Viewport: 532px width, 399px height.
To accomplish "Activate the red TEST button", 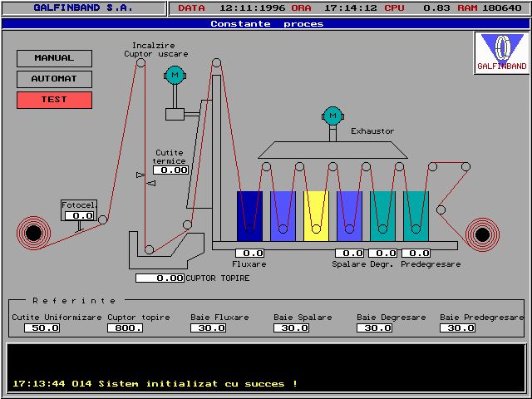I will point(54,100).
